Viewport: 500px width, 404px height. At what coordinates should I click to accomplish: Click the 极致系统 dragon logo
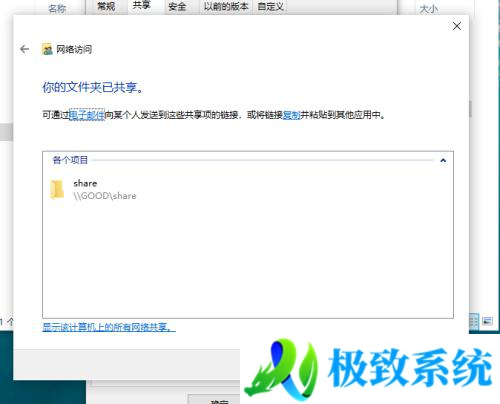tap(281, 369)
